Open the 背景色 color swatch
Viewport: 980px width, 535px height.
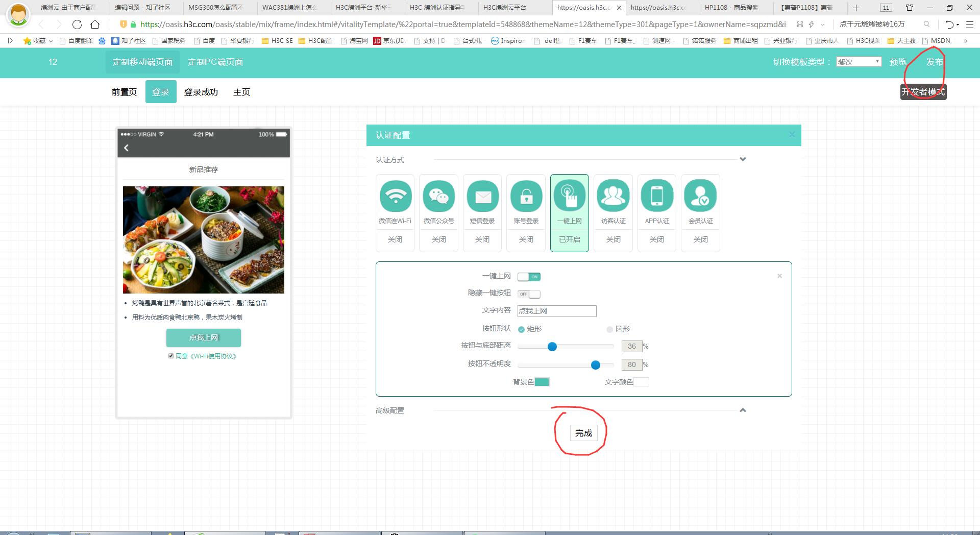click(542, 382)
